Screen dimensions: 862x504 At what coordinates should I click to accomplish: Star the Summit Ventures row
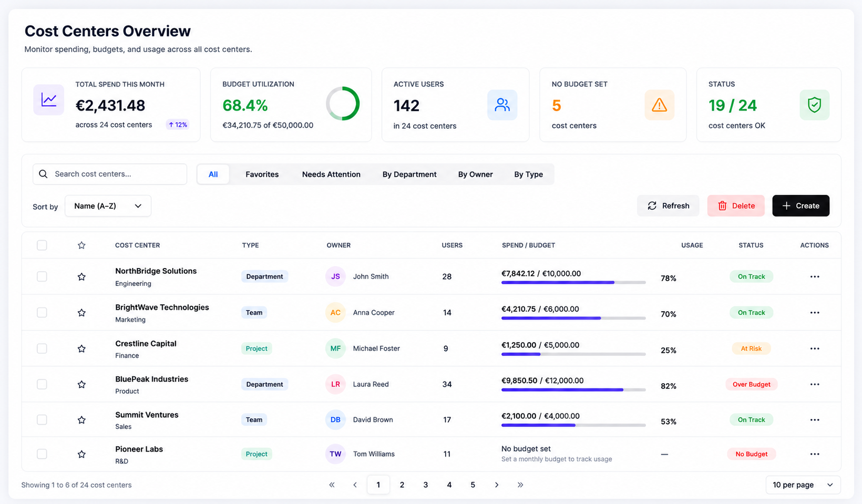81,420
